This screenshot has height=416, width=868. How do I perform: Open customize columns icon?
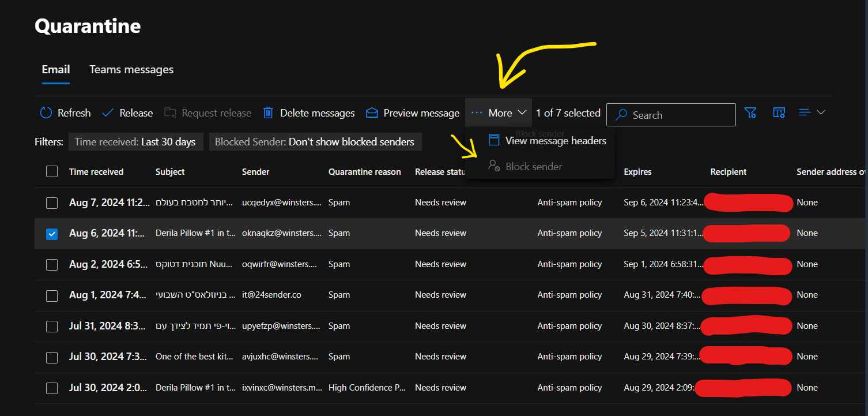click(x=779, y=113)
